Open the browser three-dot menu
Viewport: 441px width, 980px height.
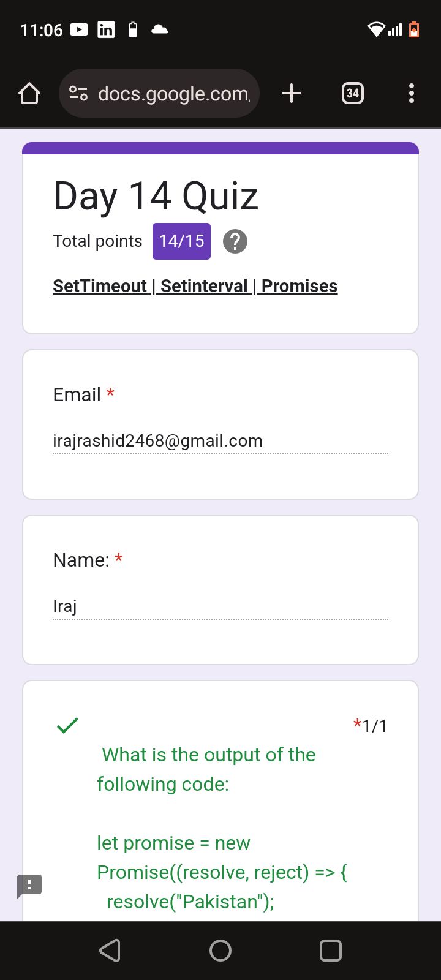(412, 93)
